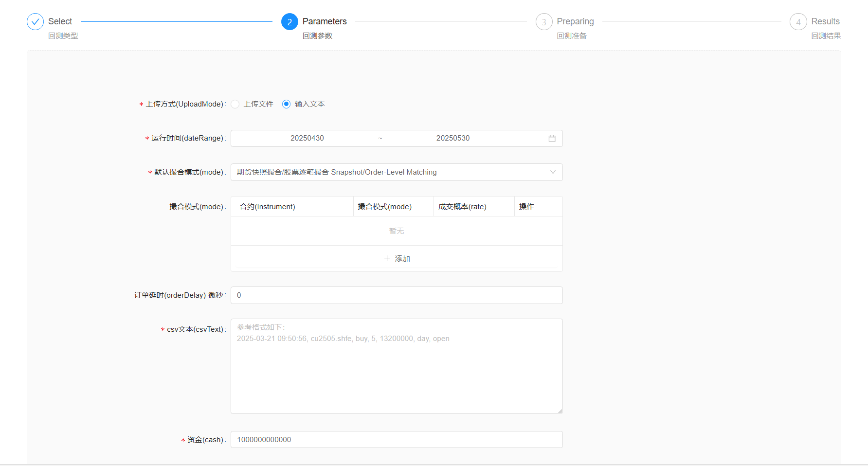Click the start date 20250430 field
Image resolution: width=868 pixels, height=466 pixels.
(307, 138)
